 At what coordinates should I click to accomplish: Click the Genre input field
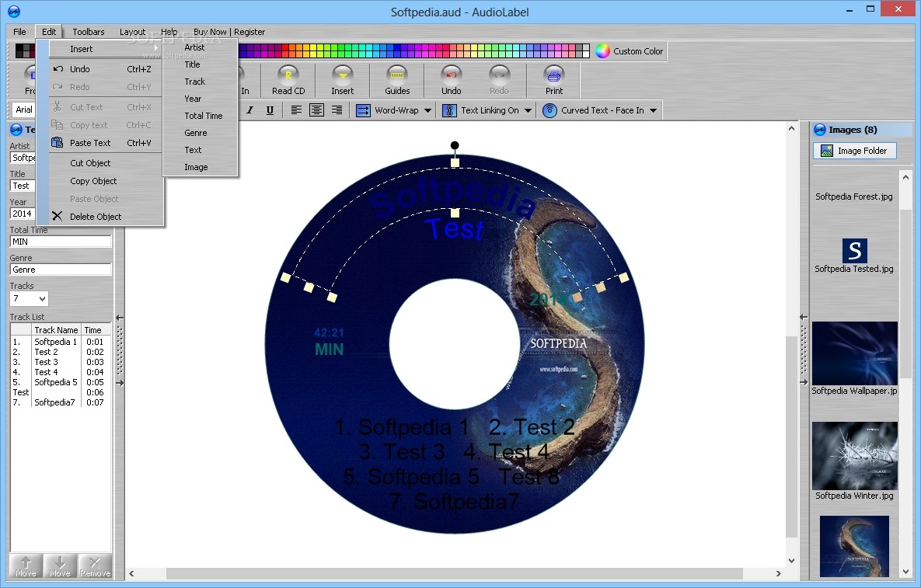61,270
